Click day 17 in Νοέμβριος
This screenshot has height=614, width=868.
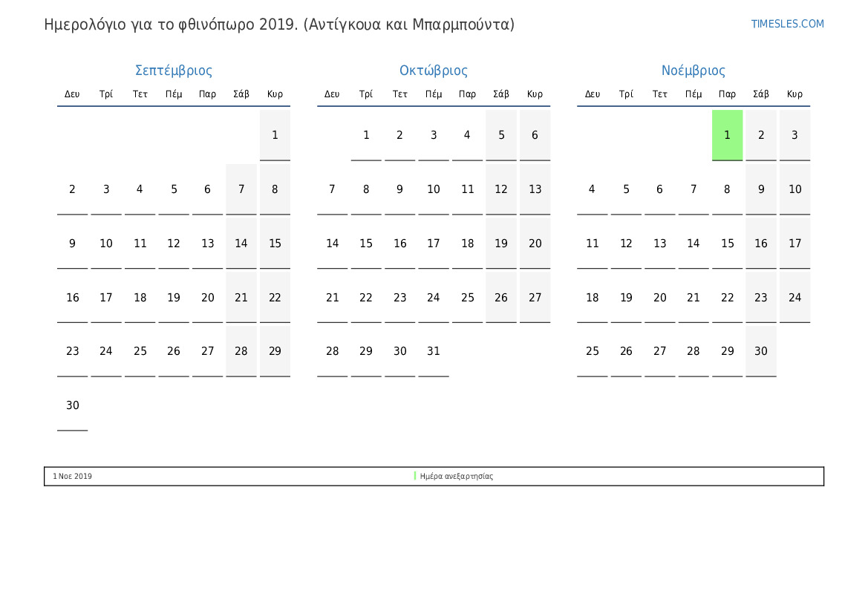pyautogui.click(x=794, y=244)
